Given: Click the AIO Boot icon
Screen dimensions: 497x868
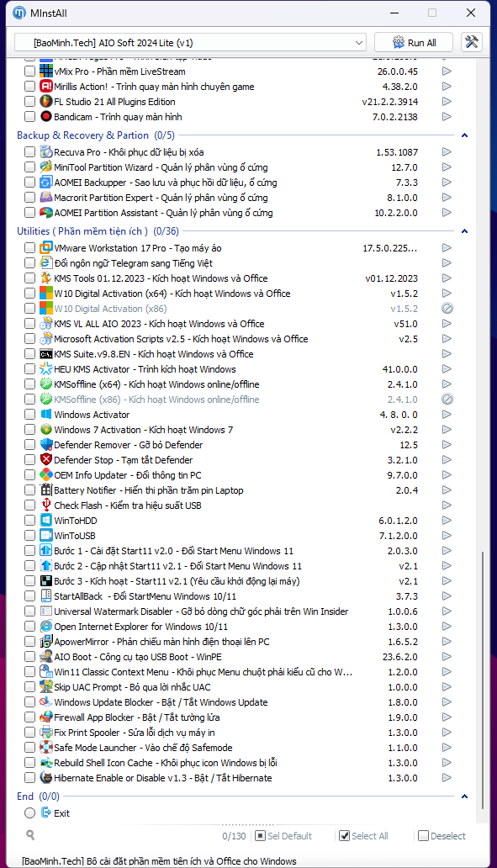Looking at the screenshot, I should tap(46, 657).
